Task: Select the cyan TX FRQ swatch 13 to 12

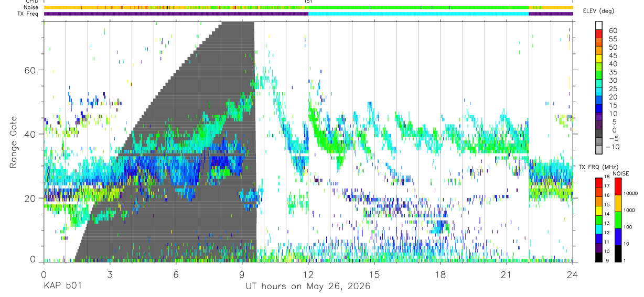Action: [x=599, y=229]
